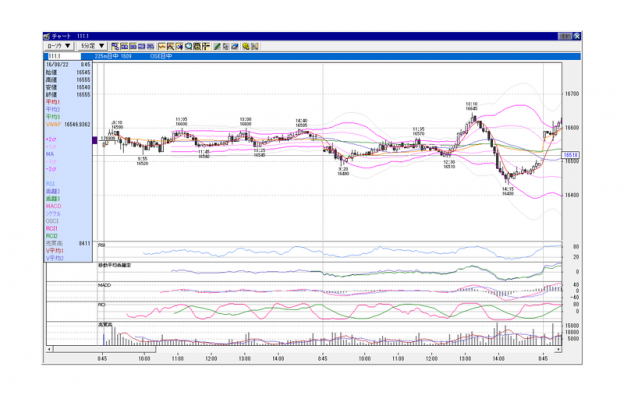This screenshot has width=624, height=395.
Task: Open the 5分足 timeframe dropdown
Action: pyautogui.click(x=92, y=46)
